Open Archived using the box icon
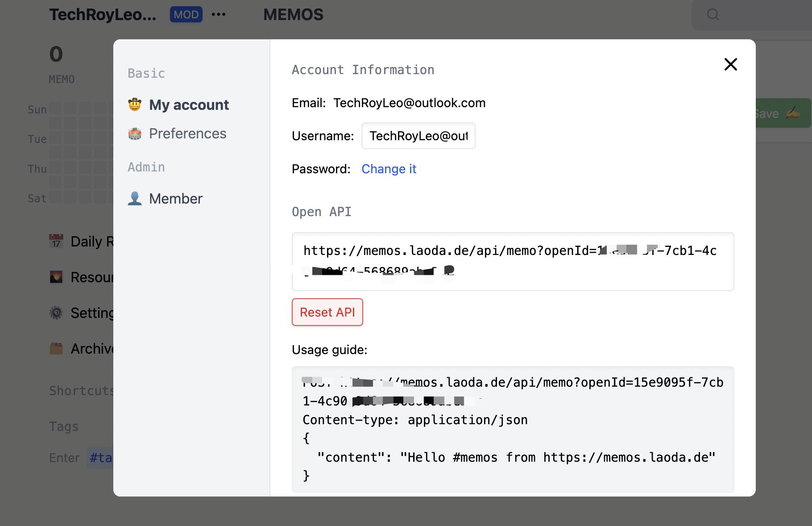Viewport: 812px width, 526px height. pyautogui.click(x=56, y=348)
